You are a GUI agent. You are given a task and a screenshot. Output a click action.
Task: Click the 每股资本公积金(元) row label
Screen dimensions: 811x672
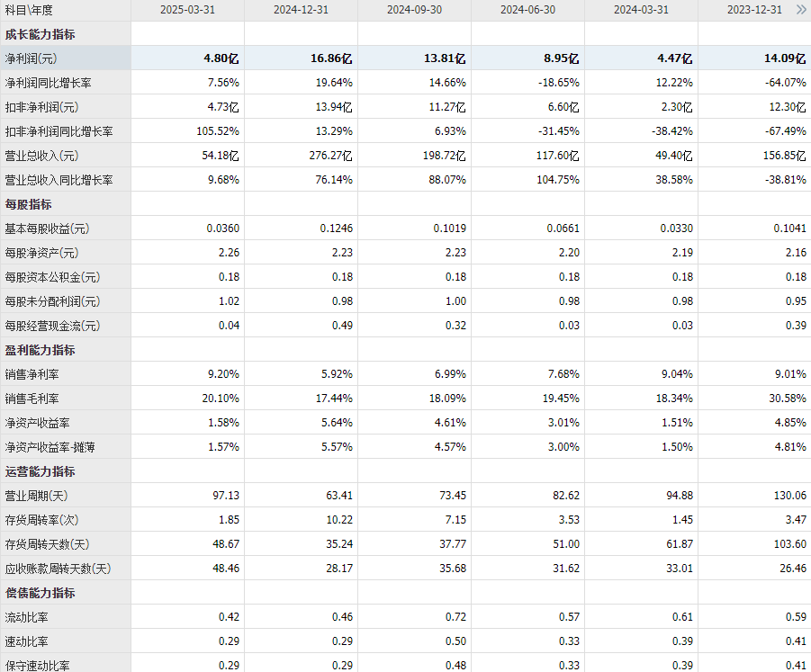click(x=52, y=277)
